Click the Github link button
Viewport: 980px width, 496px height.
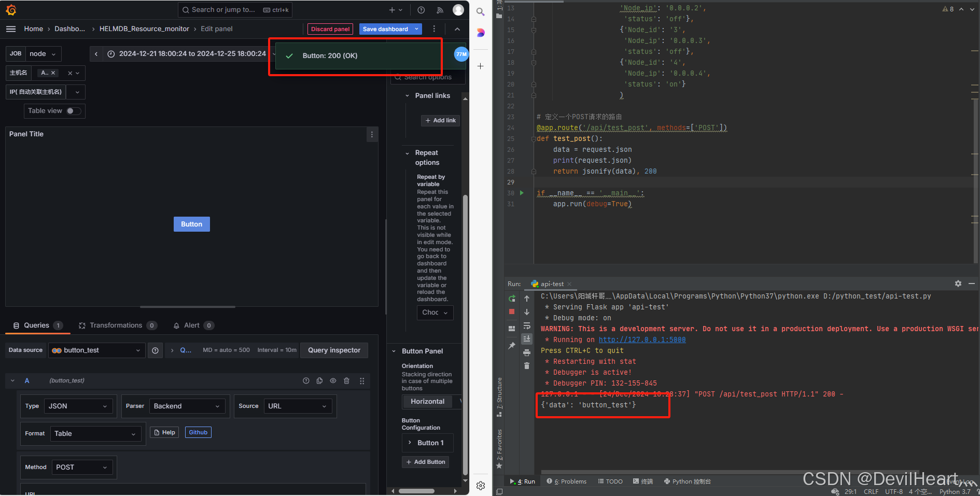[198, 432]
